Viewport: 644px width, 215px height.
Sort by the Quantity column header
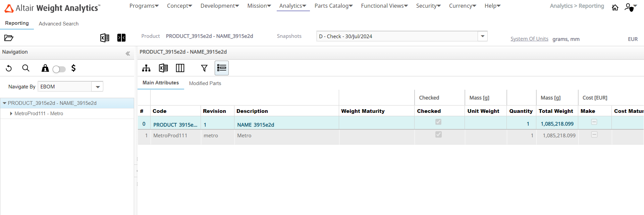coord(521,111)
